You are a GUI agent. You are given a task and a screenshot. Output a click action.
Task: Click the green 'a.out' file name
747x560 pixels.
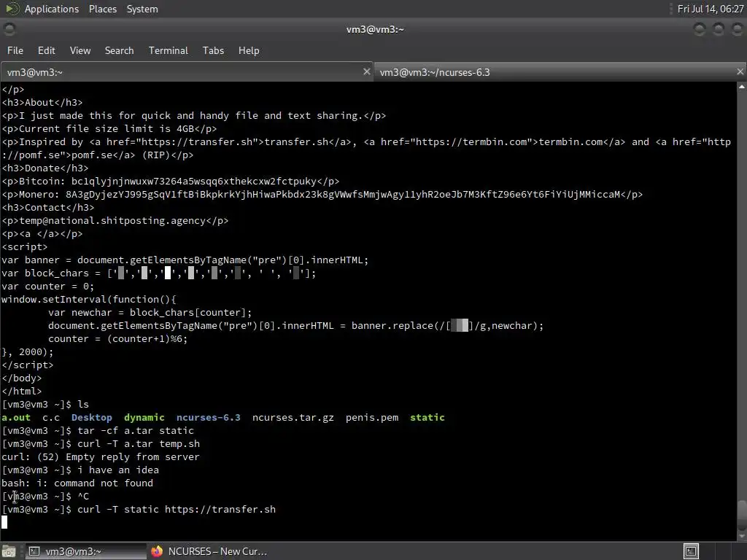[x=16, y=418]
